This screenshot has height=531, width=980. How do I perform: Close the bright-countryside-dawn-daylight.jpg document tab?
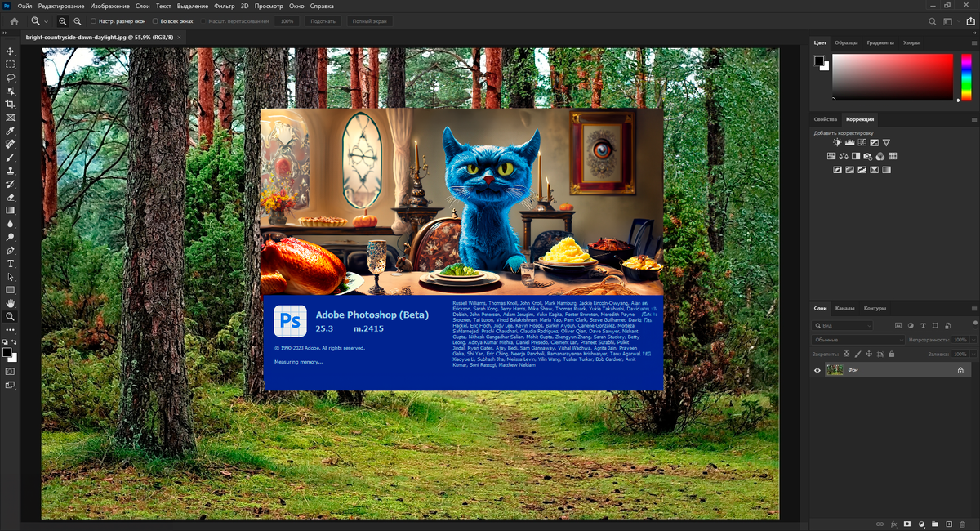click(179, 38)
